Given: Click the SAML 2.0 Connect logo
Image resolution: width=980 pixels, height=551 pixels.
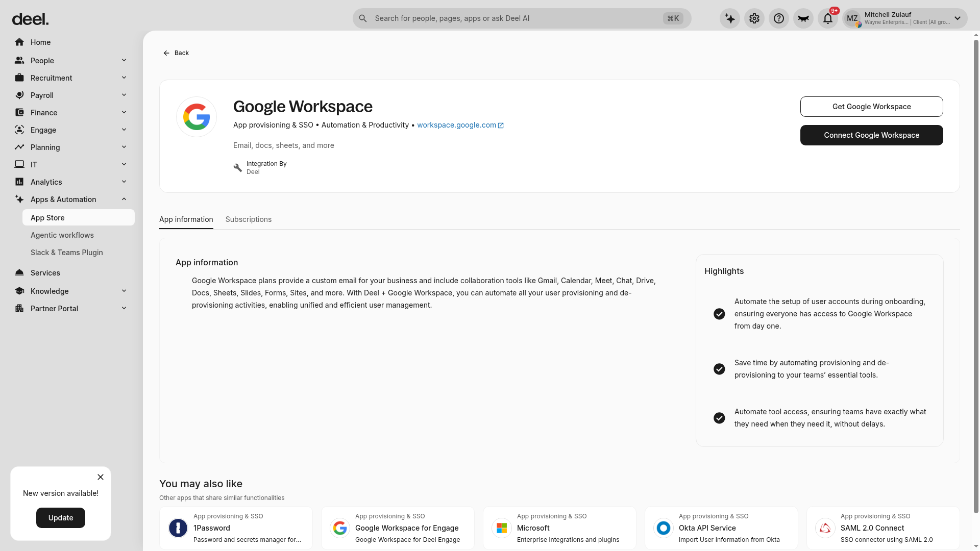Looking at the screenshot, I should [x=825, y=528].
